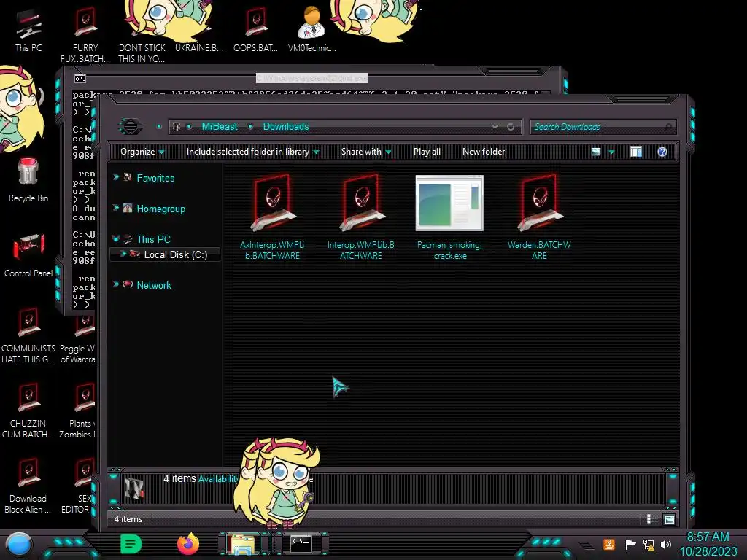The image size is (747, 560).
Task: Click into the Search Downloads field
Action: click(603, 127)
